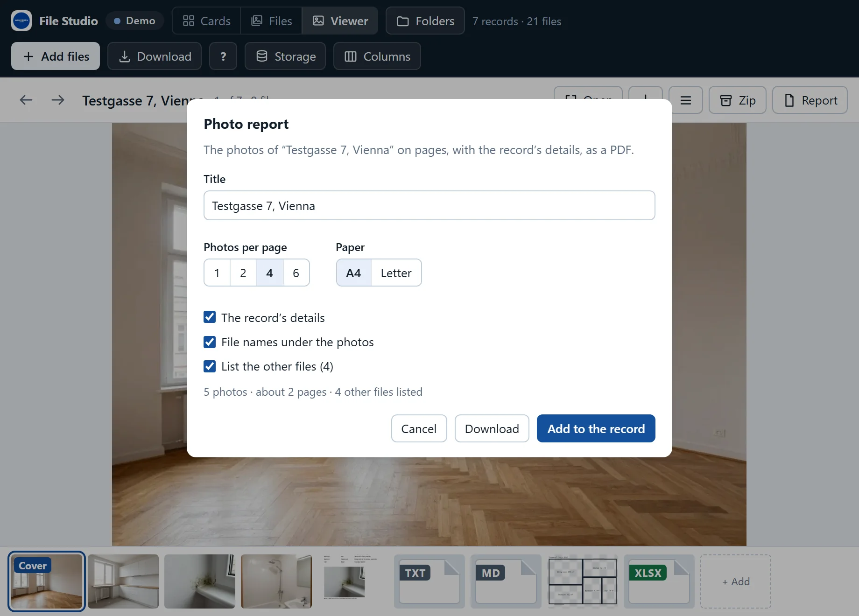Open the Columns options

point(377,56)
